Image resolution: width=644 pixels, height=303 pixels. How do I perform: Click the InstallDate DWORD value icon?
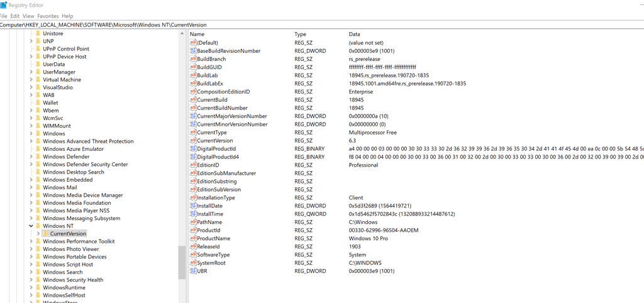(x=193, y=206)
